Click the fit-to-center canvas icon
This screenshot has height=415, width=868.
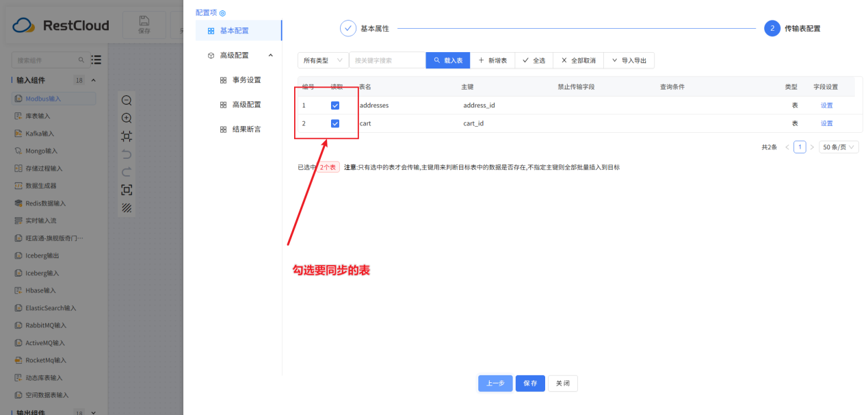point(126,136)
